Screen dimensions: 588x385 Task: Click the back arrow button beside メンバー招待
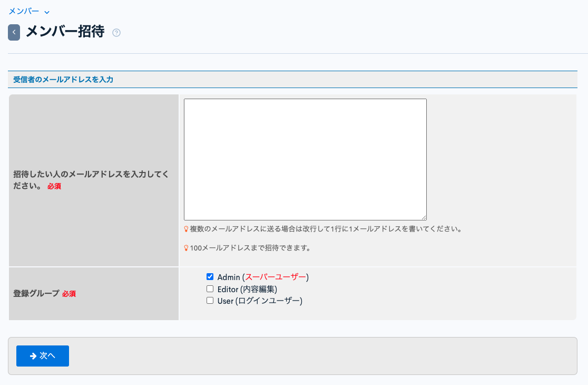14,33
